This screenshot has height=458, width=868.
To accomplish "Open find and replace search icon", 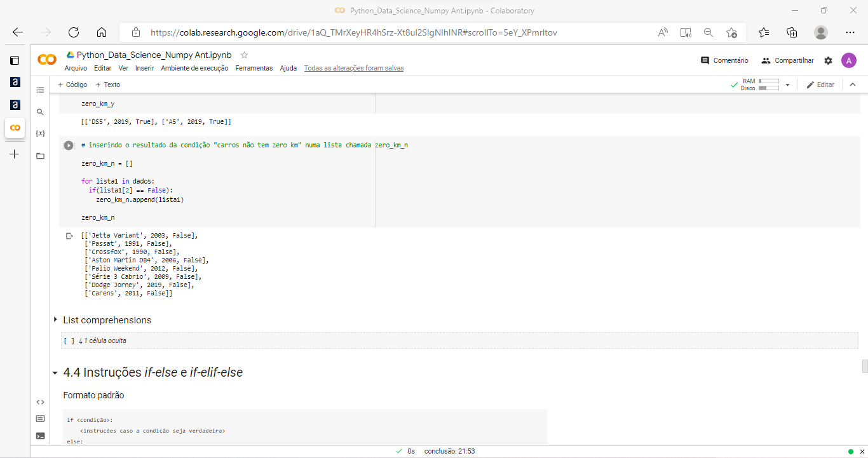I will [40, 112].
